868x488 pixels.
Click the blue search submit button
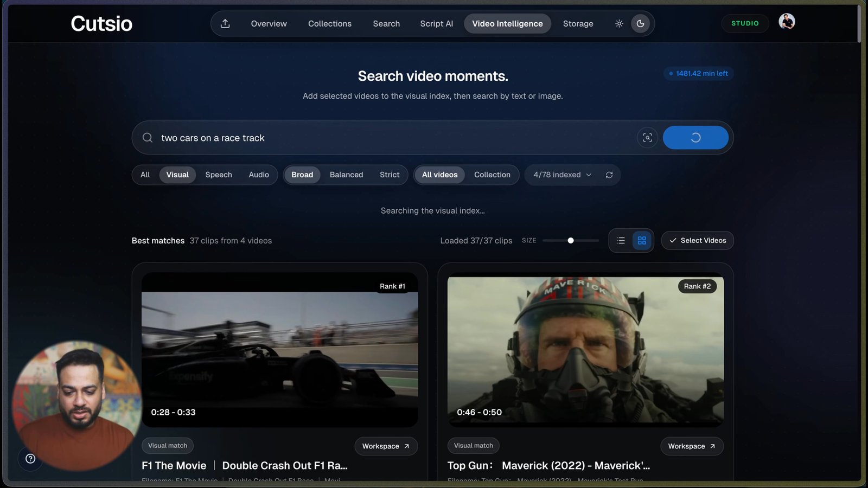[x=695, y=138]
